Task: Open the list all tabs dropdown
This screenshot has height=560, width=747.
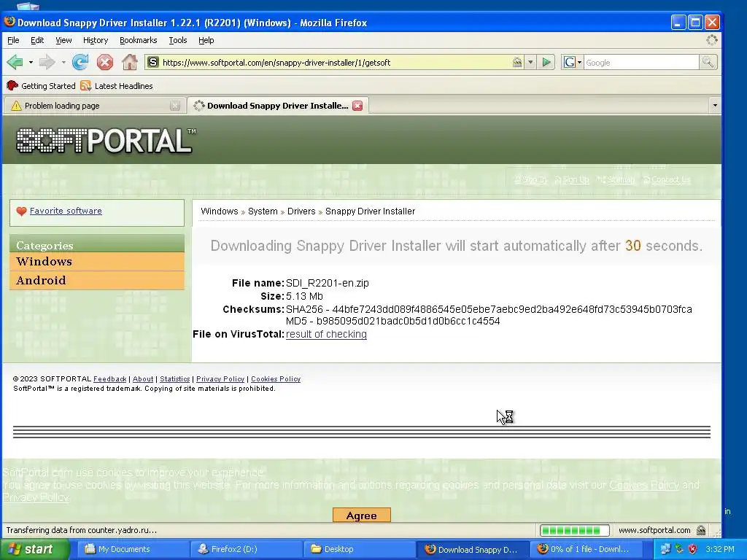Action: [715, 105]
